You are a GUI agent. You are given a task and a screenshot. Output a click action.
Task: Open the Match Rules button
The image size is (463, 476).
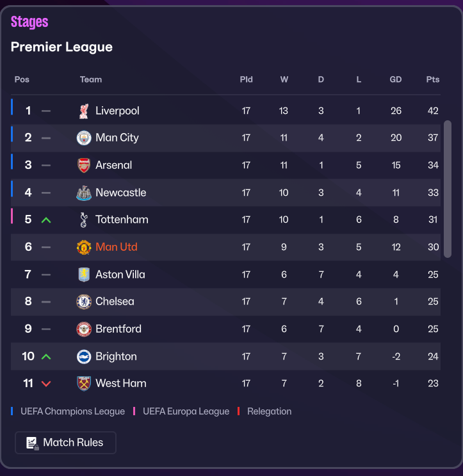(x=65, y=443)
